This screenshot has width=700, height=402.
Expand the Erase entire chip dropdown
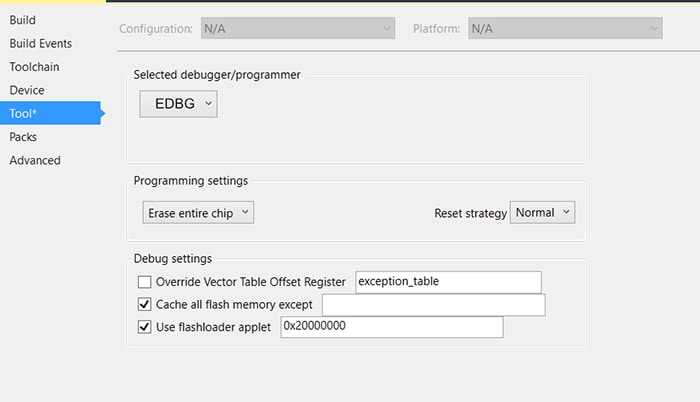pos(198,213)
